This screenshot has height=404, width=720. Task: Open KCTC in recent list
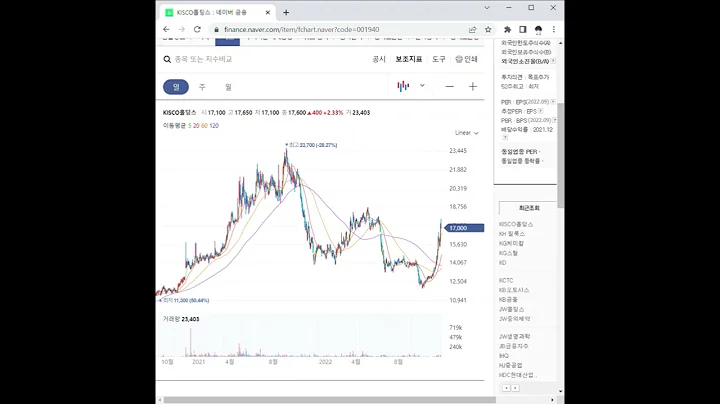[506, 281]
